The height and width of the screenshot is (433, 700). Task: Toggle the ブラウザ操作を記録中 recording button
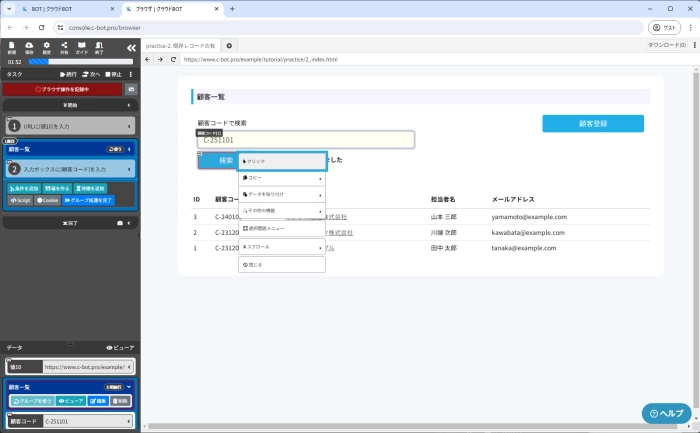click(61, 89)
